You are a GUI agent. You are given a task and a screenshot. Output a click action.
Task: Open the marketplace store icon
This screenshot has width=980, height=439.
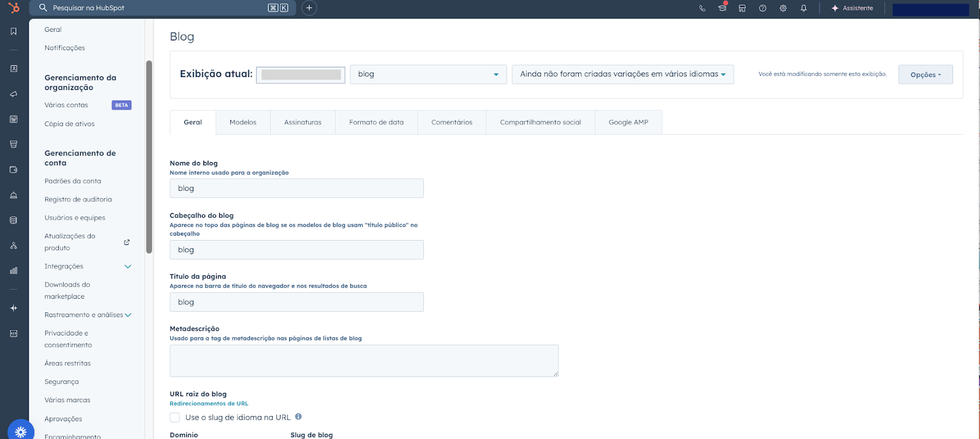pyautogui.click(x=742, y=9)
